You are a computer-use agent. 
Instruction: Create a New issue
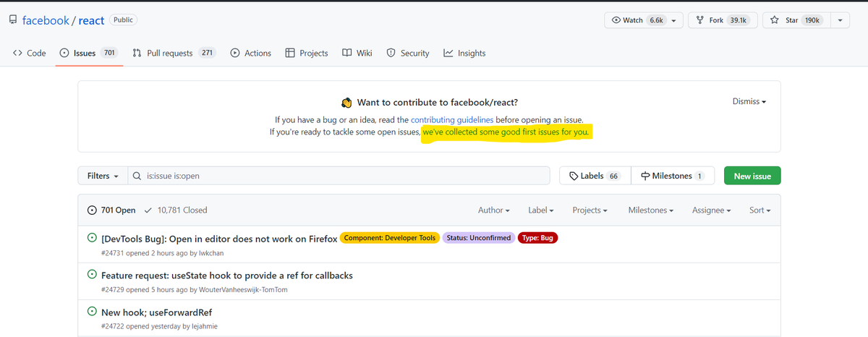pyautogui.click(x=752, y=176)
